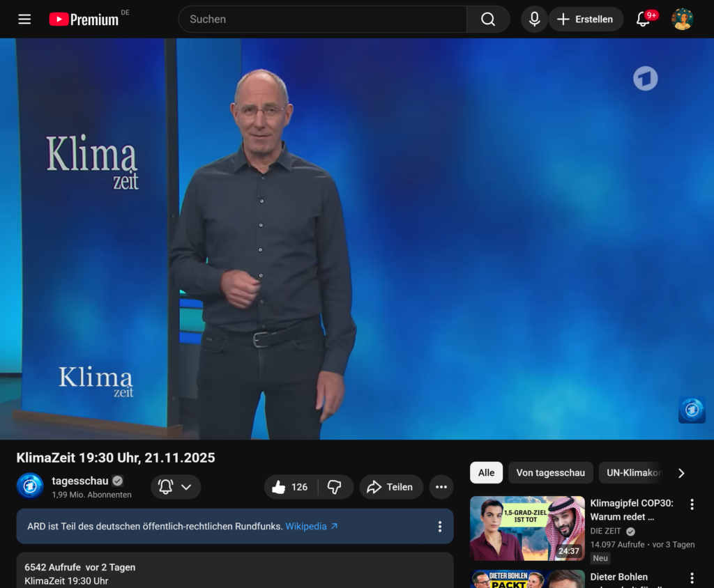Image resolution: width=714 pixels, height=588 pixels.
Task: Open tagesschau channel avatar
Action: pos(30,486)
